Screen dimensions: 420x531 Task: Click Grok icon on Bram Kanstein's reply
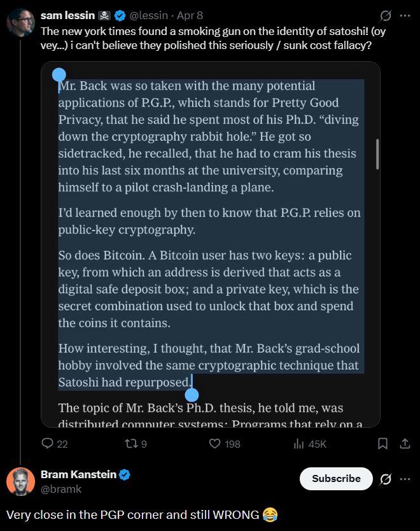385,479
